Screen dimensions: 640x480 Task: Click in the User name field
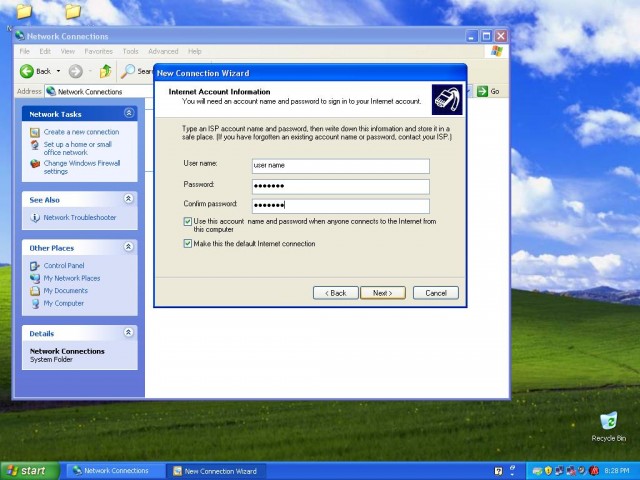[x=341, y=166]
